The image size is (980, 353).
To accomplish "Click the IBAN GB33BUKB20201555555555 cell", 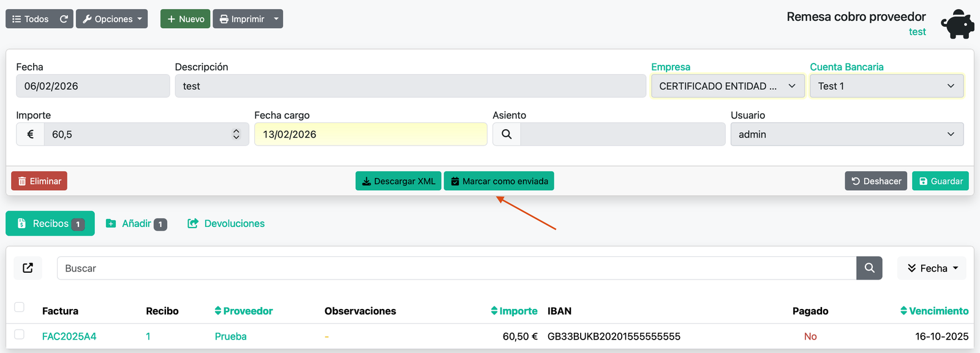I will [614, 336].
